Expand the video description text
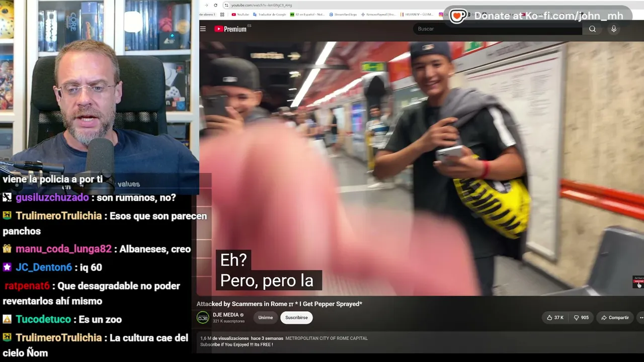Screen dimensions: 644x362 point(236,344)
